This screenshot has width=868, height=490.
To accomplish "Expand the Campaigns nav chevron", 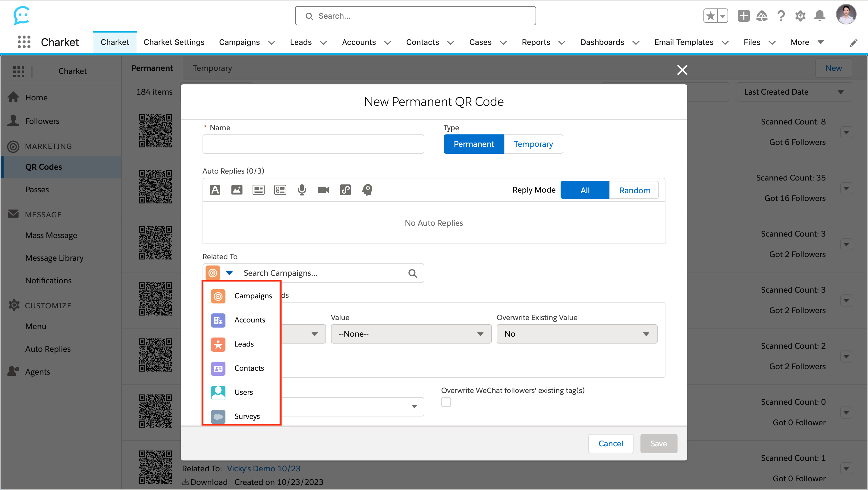I will pyautogui.click(x=272, y=43).
